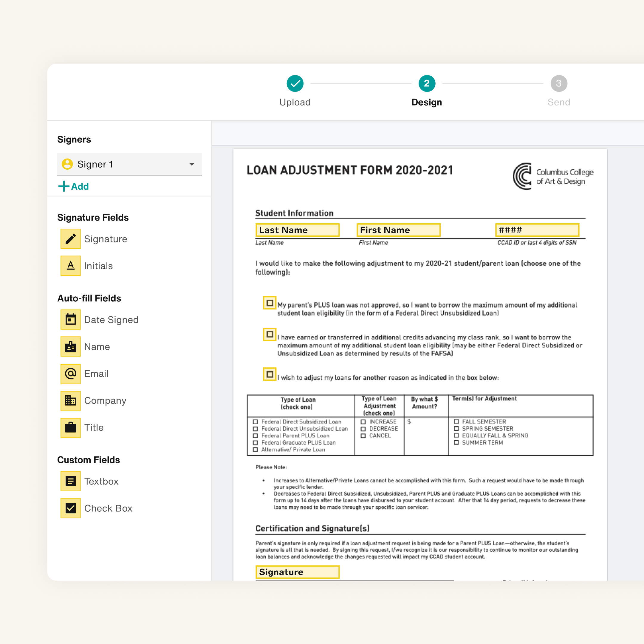Click the Add signer link
Image resolution: width=644 pixels, height=644 pixels.
coord(74,186)
